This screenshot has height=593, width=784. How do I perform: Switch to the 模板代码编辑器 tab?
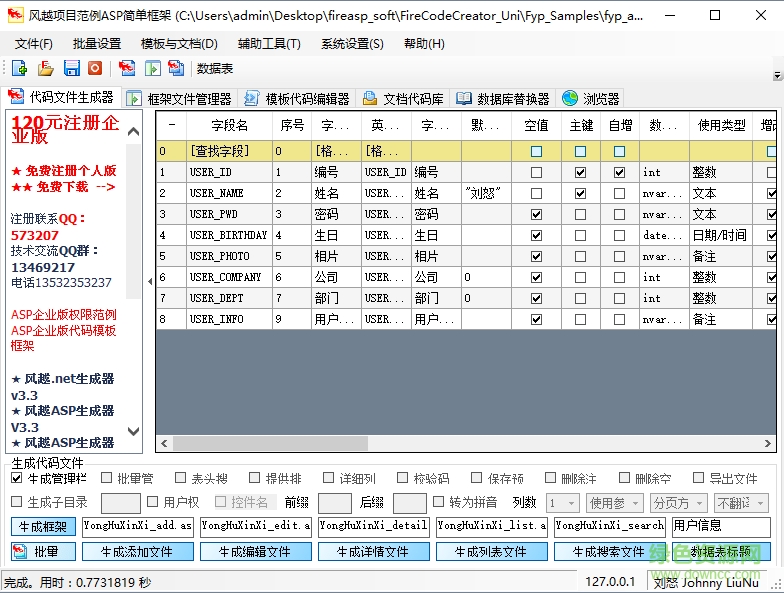[298, 98]
